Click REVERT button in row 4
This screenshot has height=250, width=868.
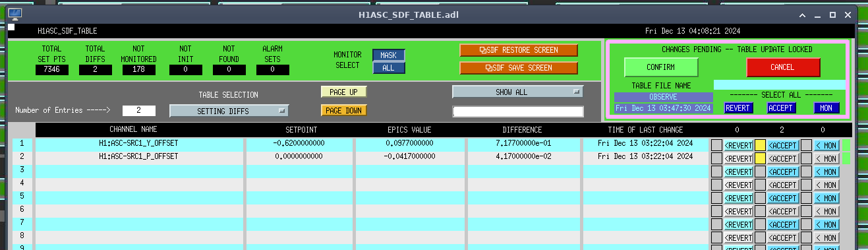point(738,185)
